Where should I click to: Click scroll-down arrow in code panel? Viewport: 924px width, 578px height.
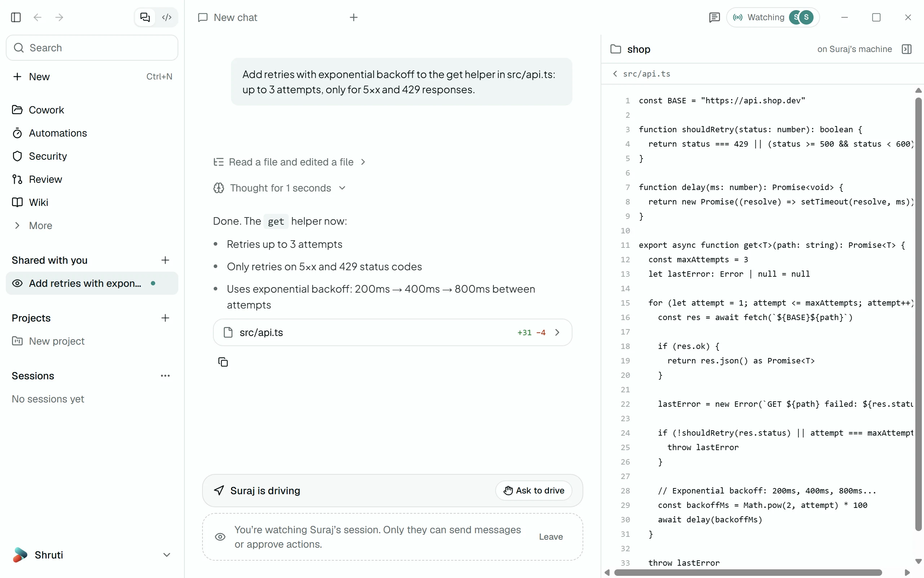coord(919,561)
